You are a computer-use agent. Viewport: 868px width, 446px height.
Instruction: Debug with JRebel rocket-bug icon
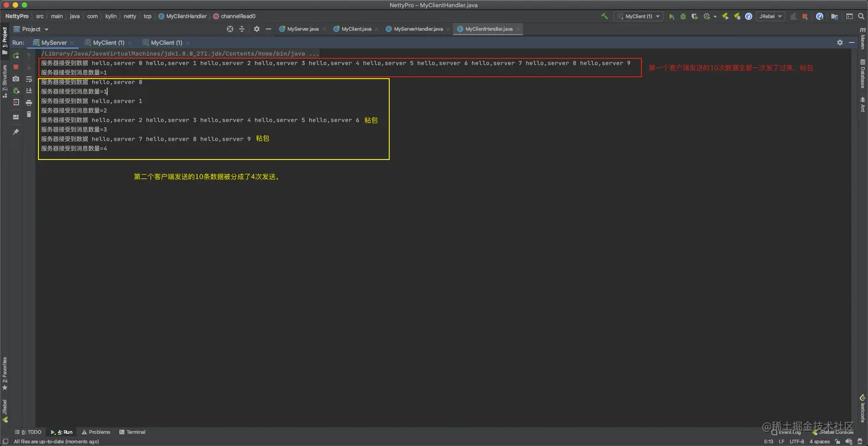coord(737,17)
